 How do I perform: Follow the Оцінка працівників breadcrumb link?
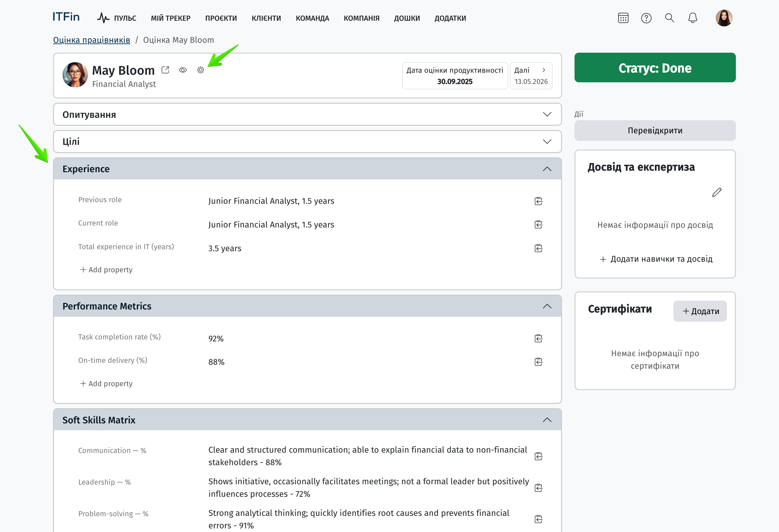click(x=92, y=40)
